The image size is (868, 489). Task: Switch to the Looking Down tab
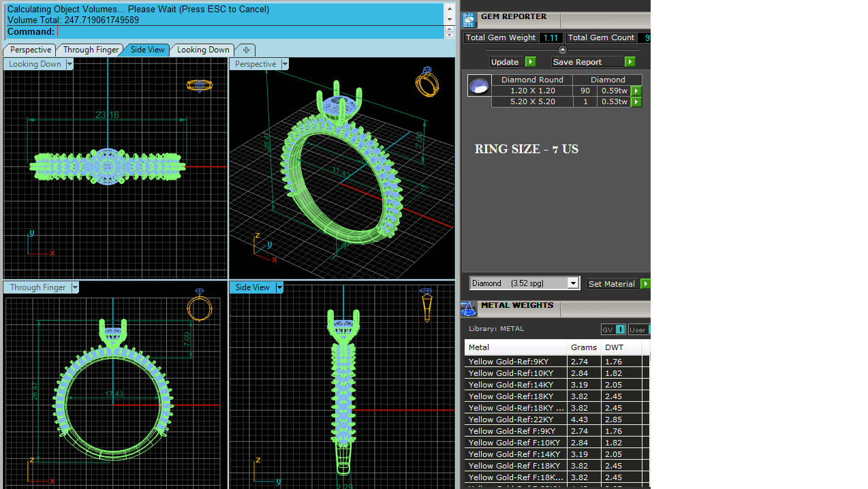pyautogui.click(x=203, y=50)
